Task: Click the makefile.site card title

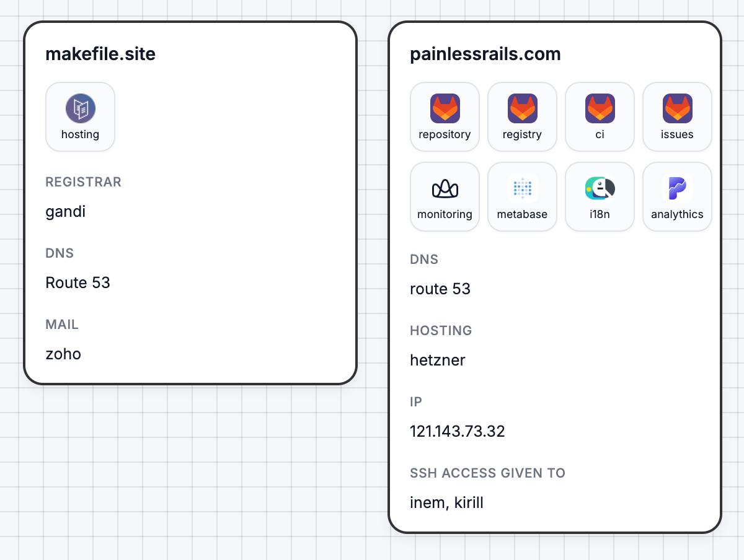Action: tap(100, 55)
